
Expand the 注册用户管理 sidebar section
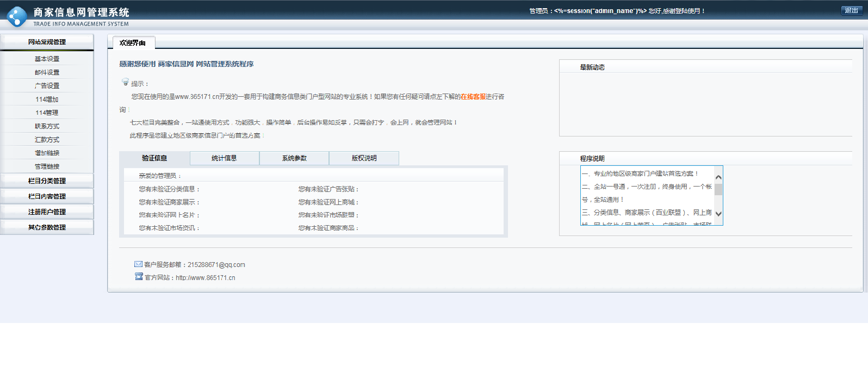click(x=47, y=212)
